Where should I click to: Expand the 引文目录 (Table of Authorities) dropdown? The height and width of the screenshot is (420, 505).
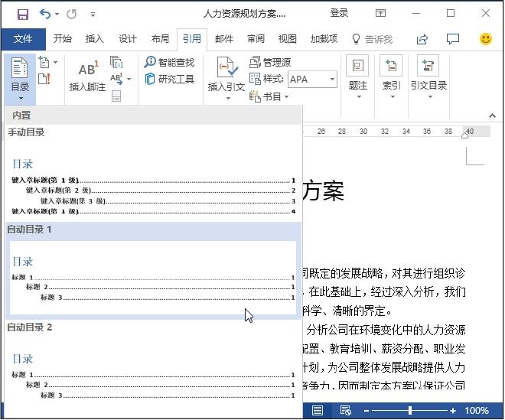pyautogui.click(x=428, y=97)
